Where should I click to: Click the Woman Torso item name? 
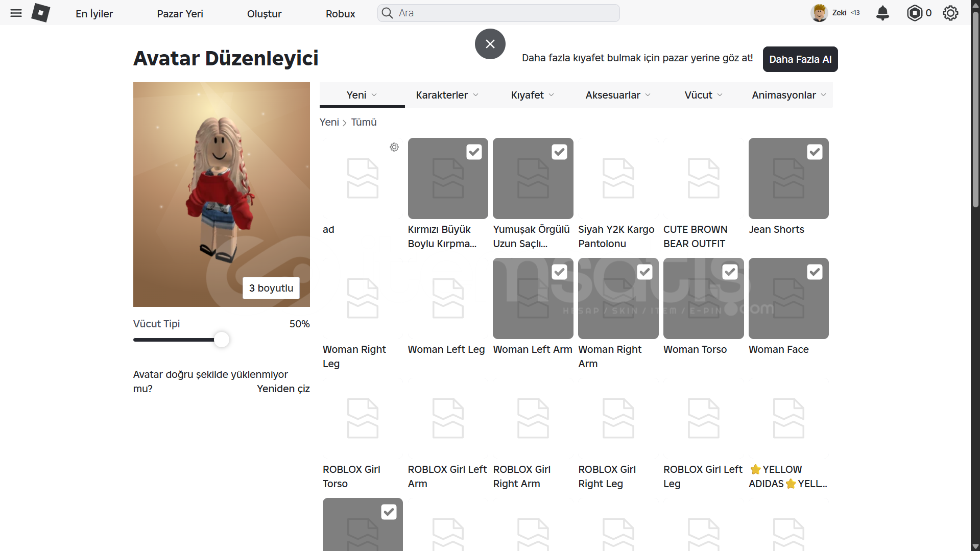pyautogui.click(x=695, y=349)
